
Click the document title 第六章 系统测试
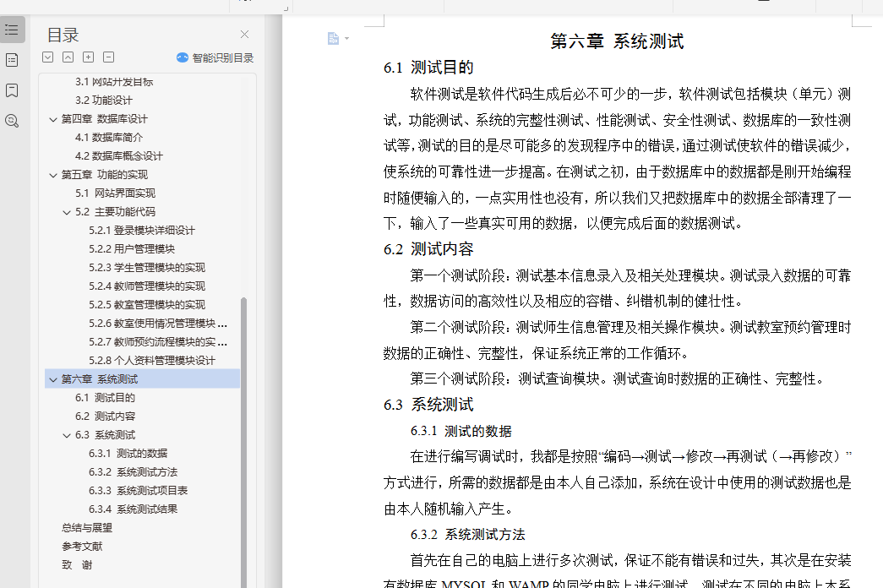point(617,41)
